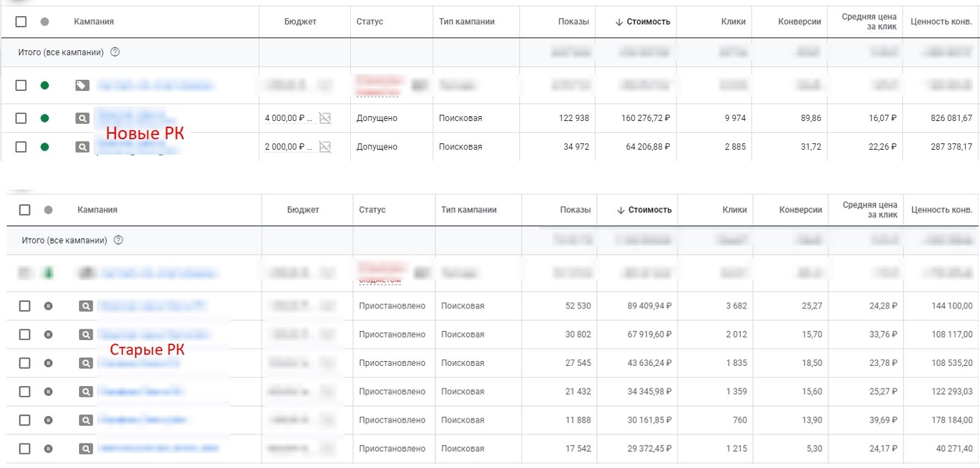Check the checkbox of the campaign with 122 938 показы
This screenshot has width=980, height=468.
[x=21, y=118]
